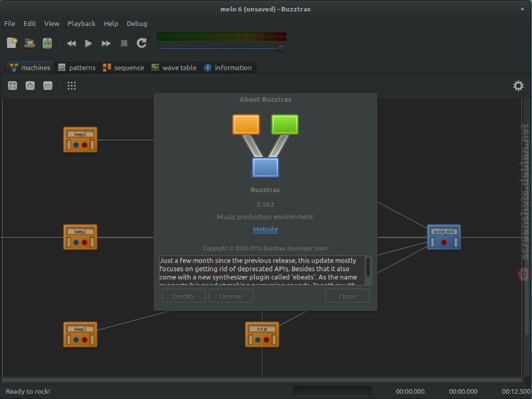Switch to machines tab
This screenshot has width=532, height=399.
point(30,68)
